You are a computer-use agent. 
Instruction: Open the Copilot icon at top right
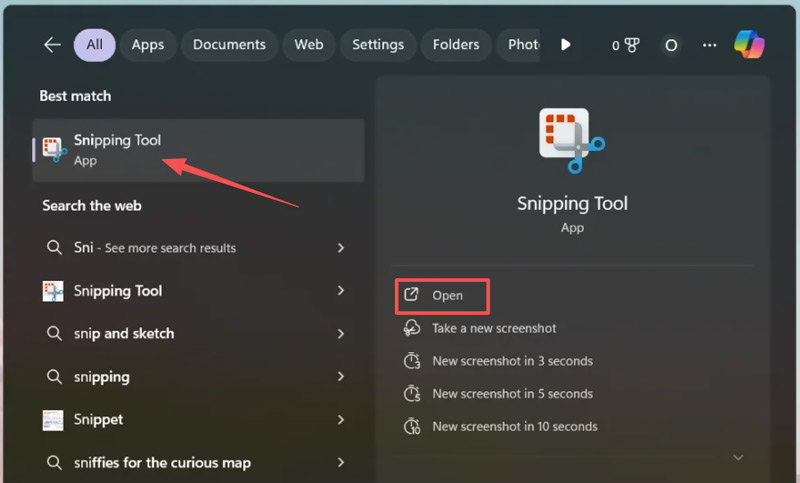[748, 45]
